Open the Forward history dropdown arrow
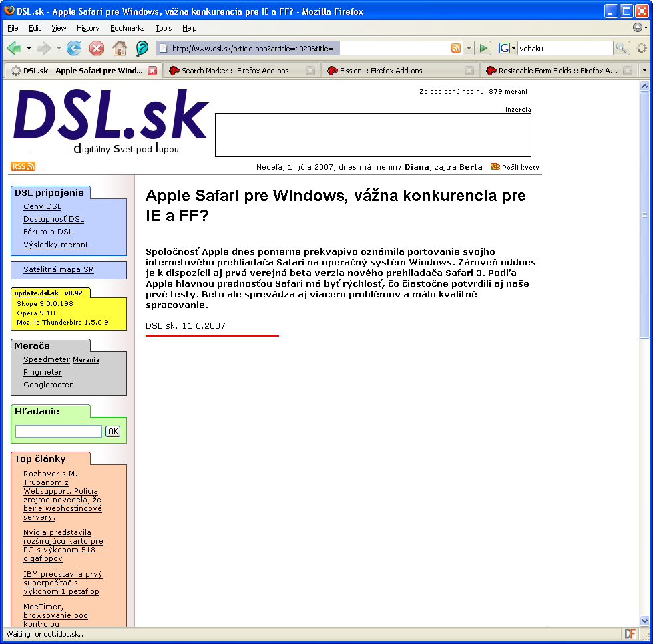The image size is (653, 644). [59, 48]
